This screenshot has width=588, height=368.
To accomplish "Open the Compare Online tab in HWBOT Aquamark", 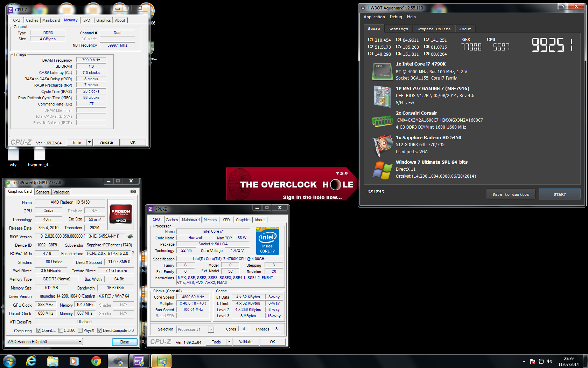I will [433, 29].
